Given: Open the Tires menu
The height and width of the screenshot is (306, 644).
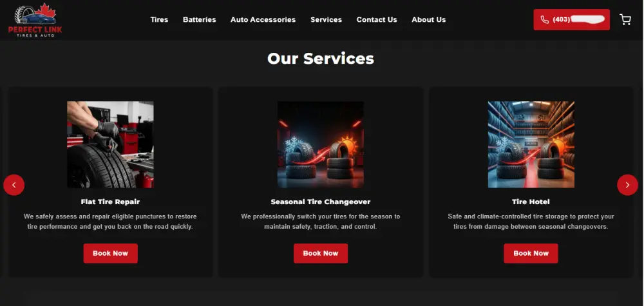Looking at the screenshot, I should click(x=159, y=20).
